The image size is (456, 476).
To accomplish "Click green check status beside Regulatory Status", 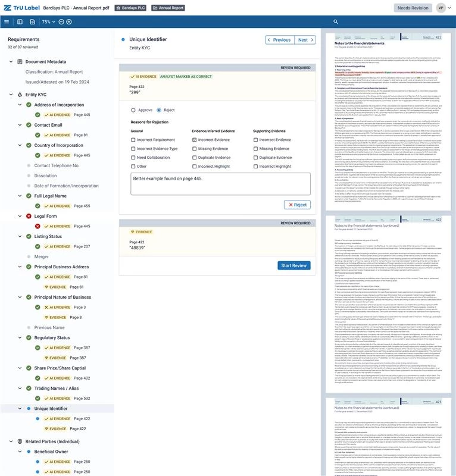I will tap(29, 337).
